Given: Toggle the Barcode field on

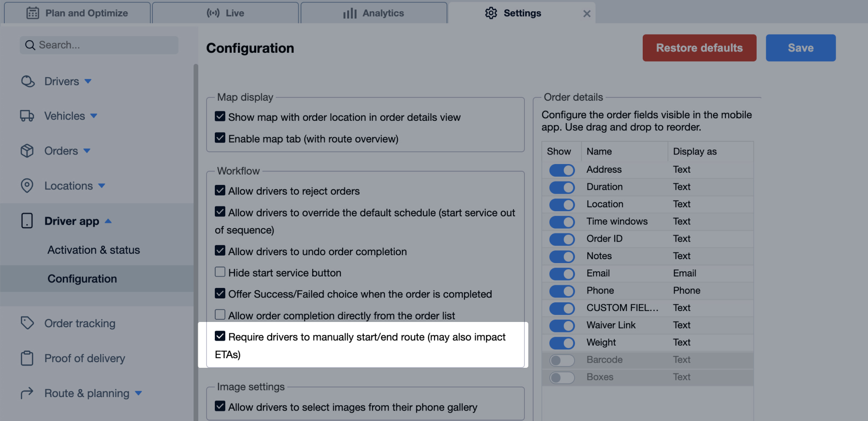Looking at the screenshot, I should point(562,360).
